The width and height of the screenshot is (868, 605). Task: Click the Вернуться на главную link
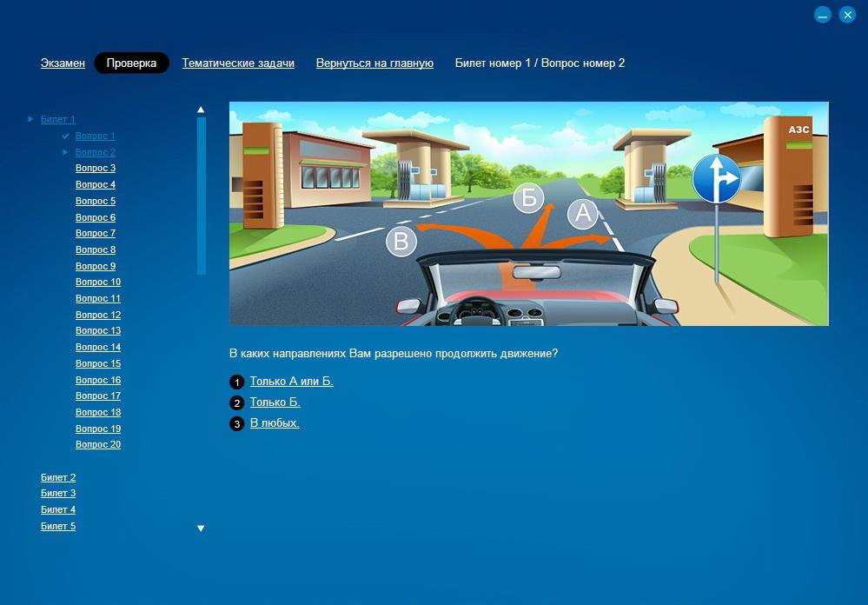(374, 63)
